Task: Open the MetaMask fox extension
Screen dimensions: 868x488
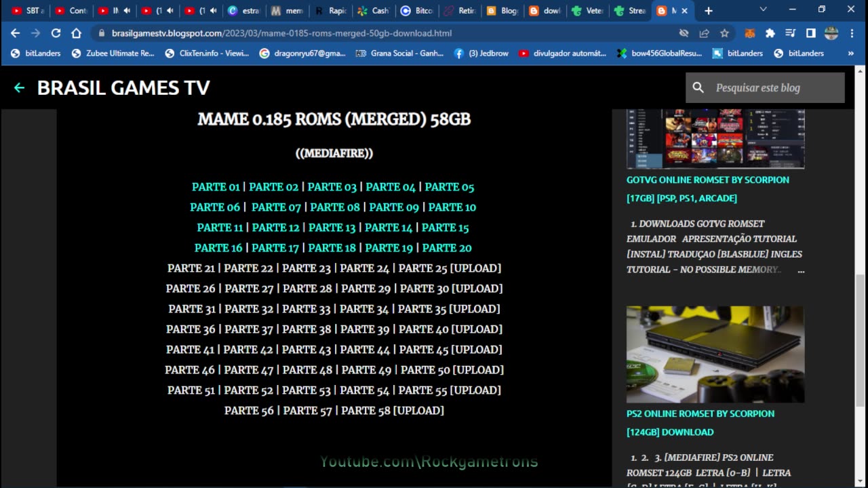Action: pos(750,33)
